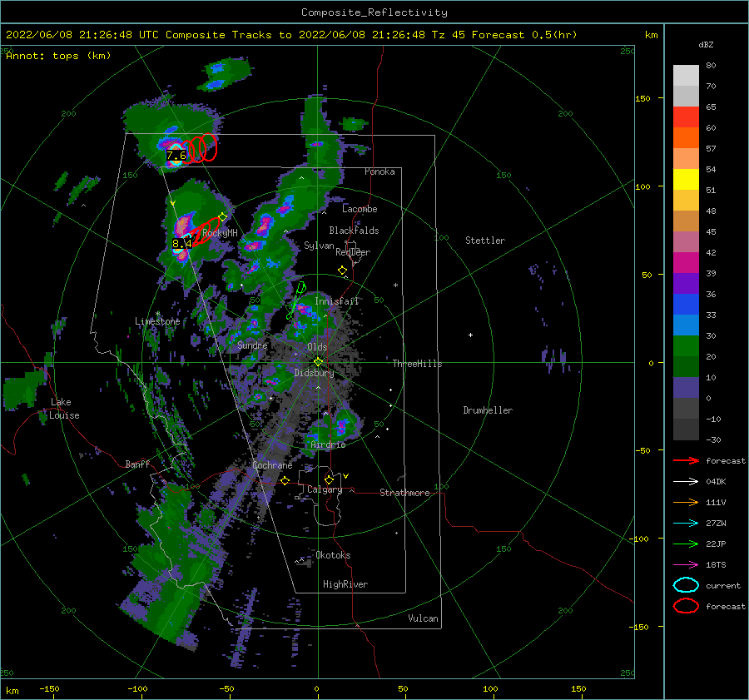Click the white 04DK arrow legend icon
Screen dimensions: 749x700
(x=686, y=481)
